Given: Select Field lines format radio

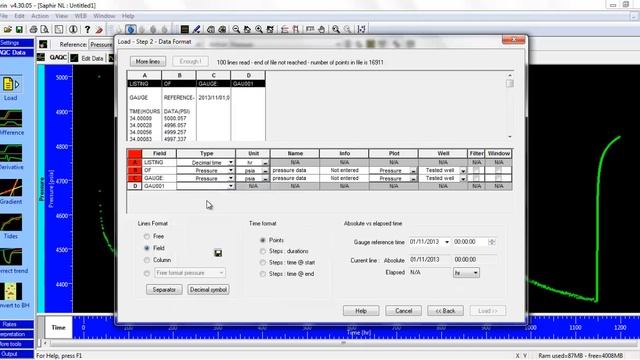Looking at the screenshot, I should tap(147, 248).
